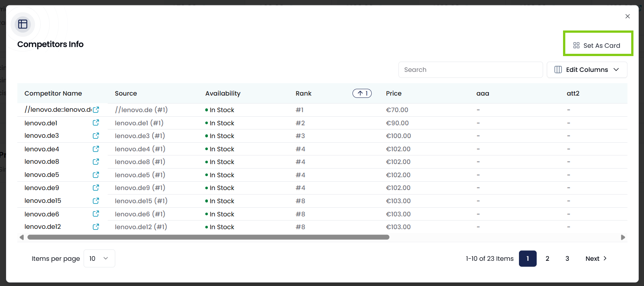The width and height of the screenshot is (644, 286).
Task: Open external link icon for lenovo.de4
Action: pos(96,149)
